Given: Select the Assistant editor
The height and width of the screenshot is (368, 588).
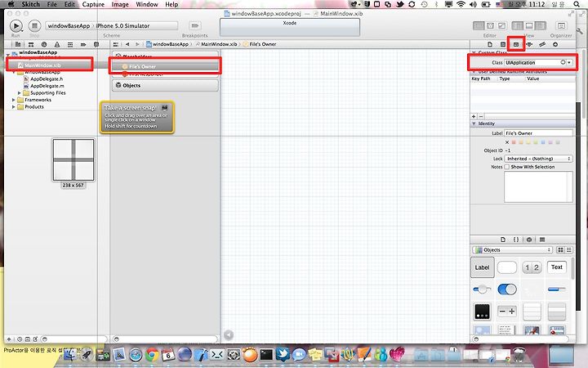Looking at the screenshot, I should click(490, 25).
